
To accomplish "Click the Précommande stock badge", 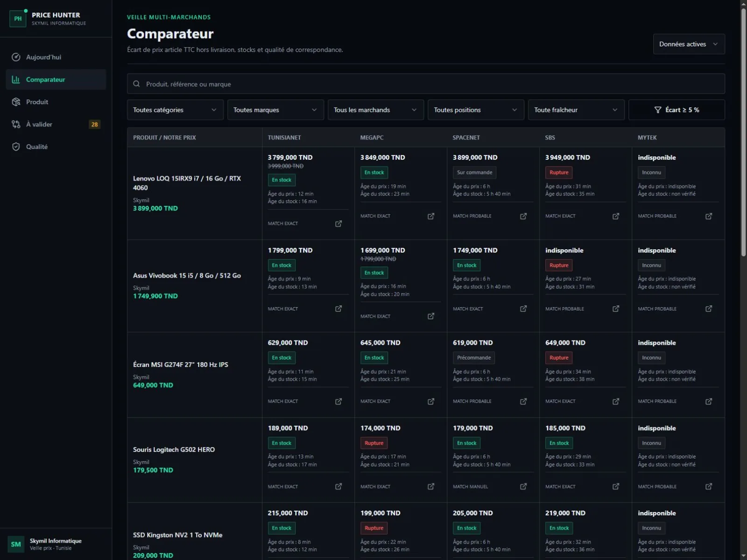I will [x=474, y=357].
